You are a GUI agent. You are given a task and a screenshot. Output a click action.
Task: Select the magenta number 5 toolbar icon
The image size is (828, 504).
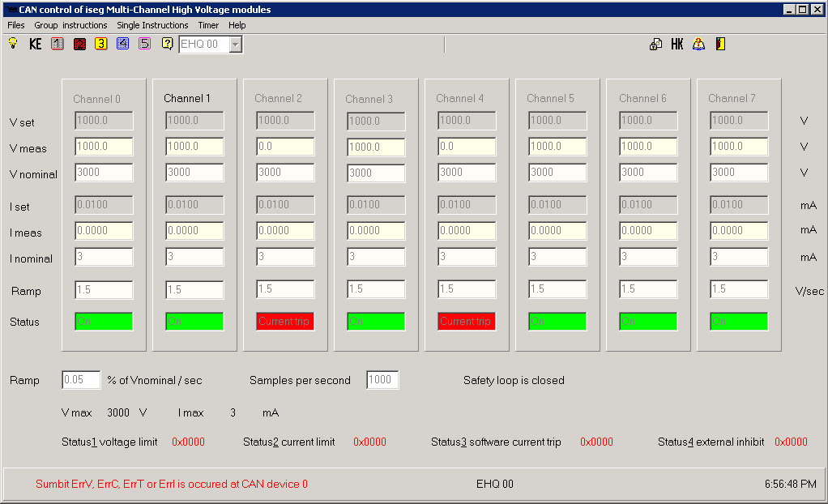pyautogui.click(x=144, y=44)
